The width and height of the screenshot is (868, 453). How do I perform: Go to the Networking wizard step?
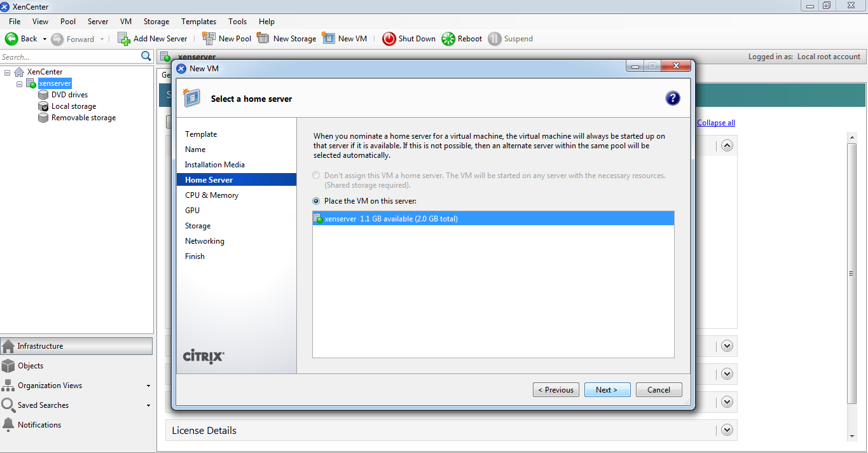click(x=205, y=241)
